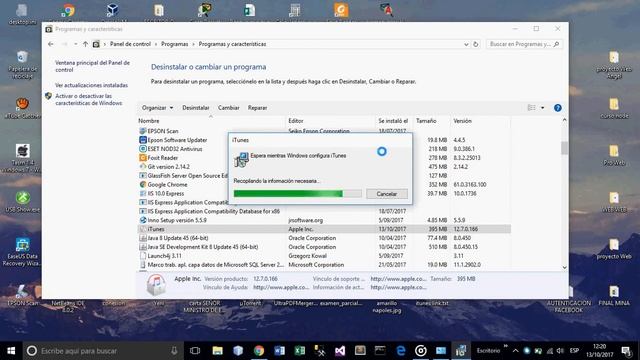Viewport: 640px width, 360px height.
Task: Refresh the Programas y características view
Action: click(x=476, y=44)
